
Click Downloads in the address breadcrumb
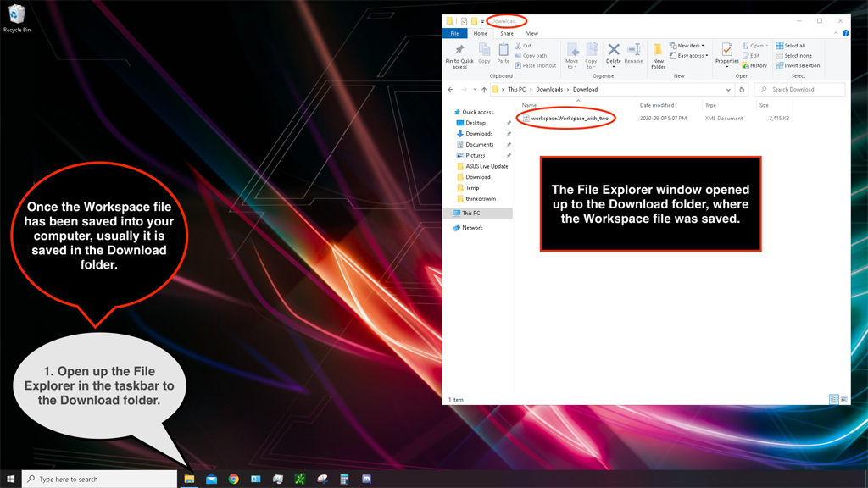(549, 90)
